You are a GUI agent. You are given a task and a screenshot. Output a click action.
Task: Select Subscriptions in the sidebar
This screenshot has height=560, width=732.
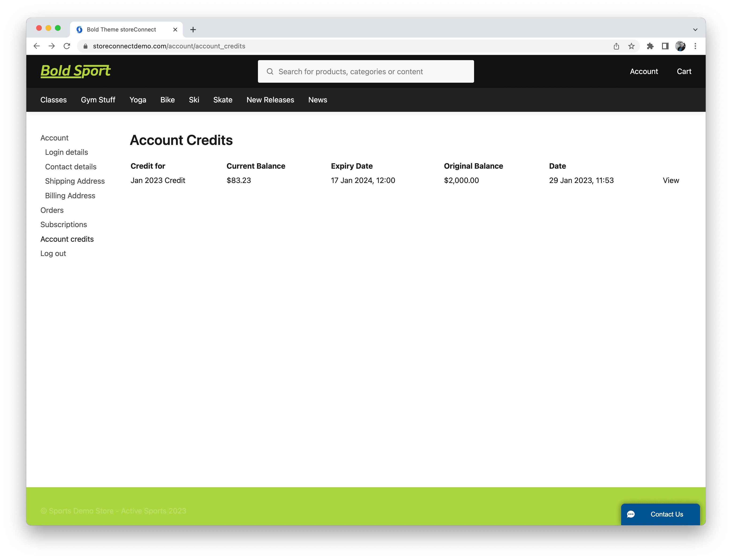tap(64, 224)
